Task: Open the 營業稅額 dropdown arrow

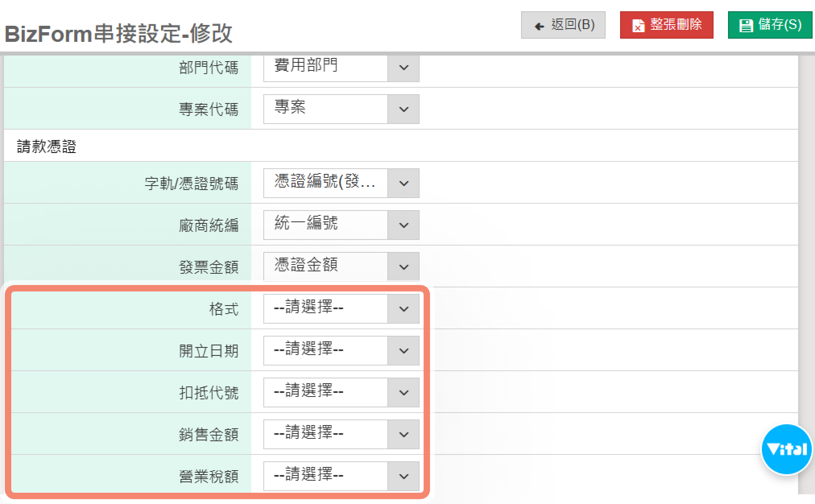Action: 403,476
